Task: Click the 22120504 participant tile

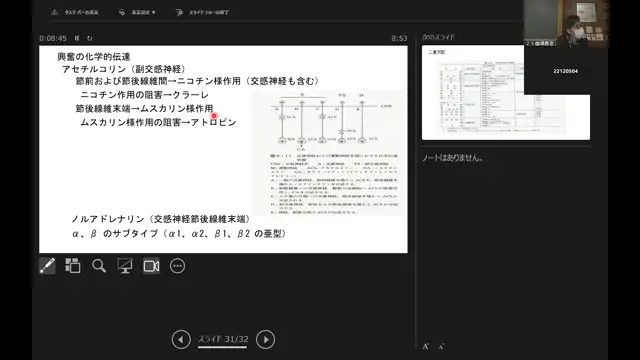Action: click(x=566, y=71)
